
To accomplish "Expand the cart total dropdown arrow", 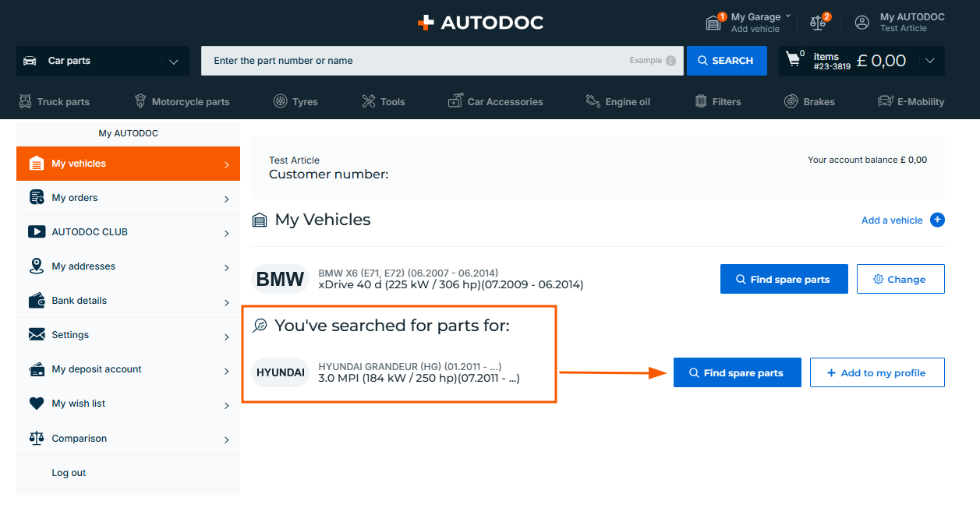I will tap(929, 61).
